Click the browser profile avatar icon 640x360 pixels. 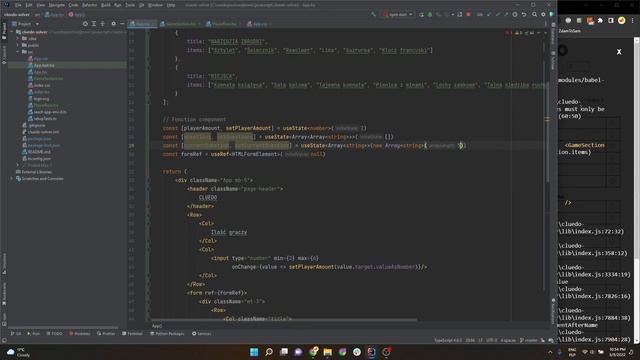(x=622, y=20)
